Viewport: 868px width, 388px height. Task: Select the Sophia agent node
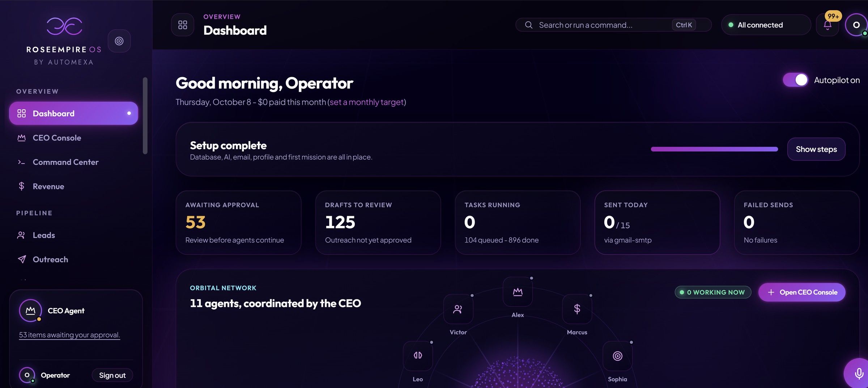pyautogui.click(x=617, y=356)
